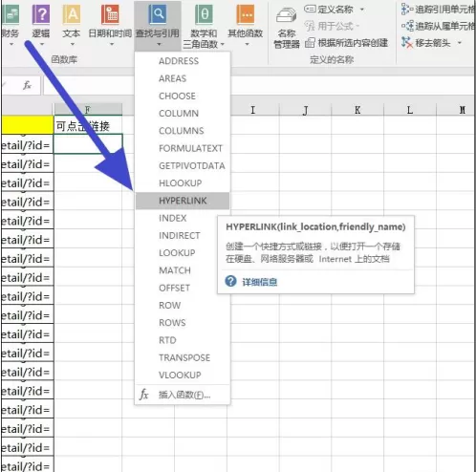Click Create from Selection (根据所选内容创建)
The height and width of the screenshot is (472, 476).
[x=347, y=43]
